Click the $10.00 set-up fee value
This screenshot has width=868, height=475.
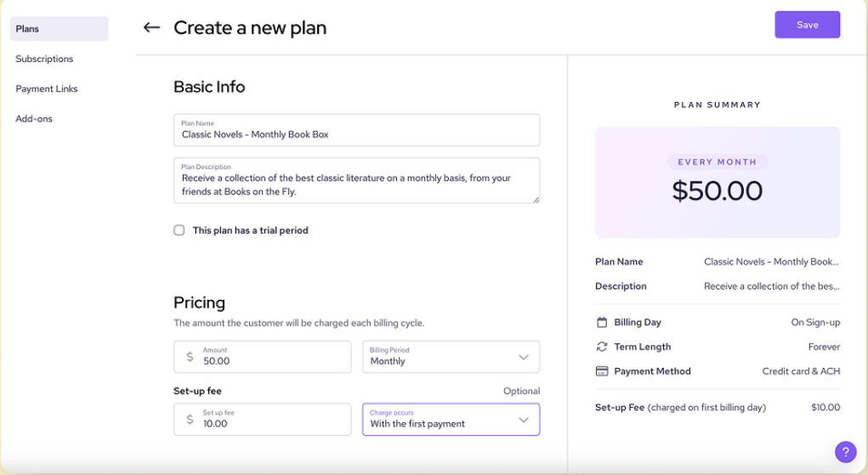(x=826, y=407)
